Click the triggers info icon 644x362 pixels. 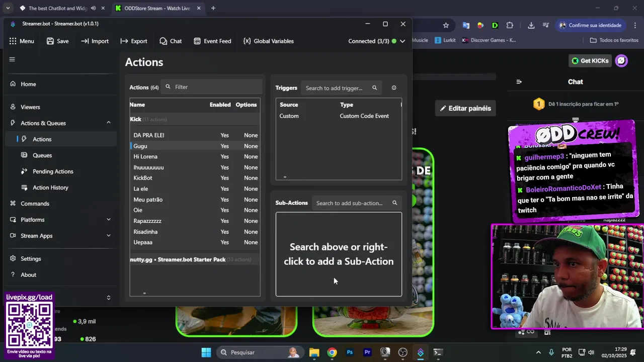(x=394, y=88)
